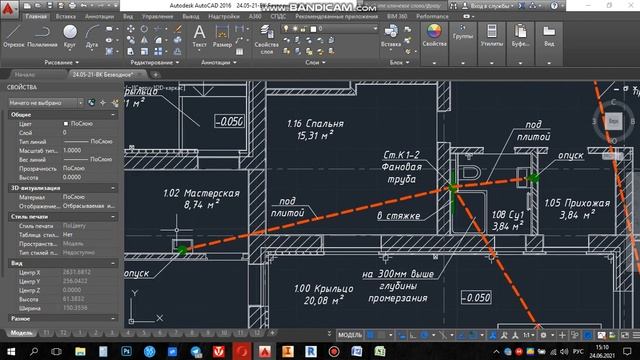Expand the Слои panel dropdown
640x360 pixels.
point(315,62)
